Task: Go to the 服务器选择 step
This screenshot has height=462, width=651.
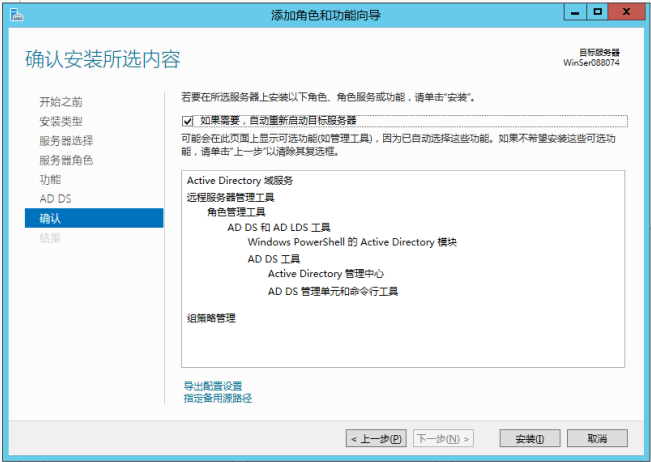Action: click(x=66, y=141)
